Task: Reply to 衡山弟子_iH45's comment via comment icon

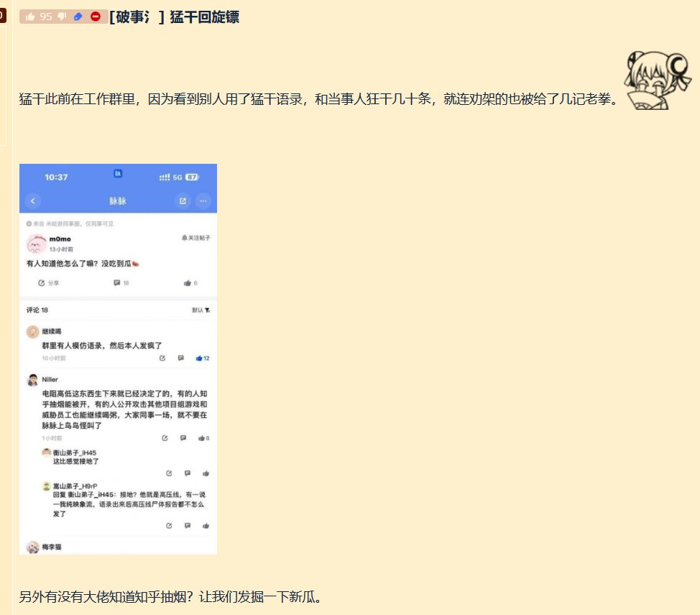Action: pos(187,473)
